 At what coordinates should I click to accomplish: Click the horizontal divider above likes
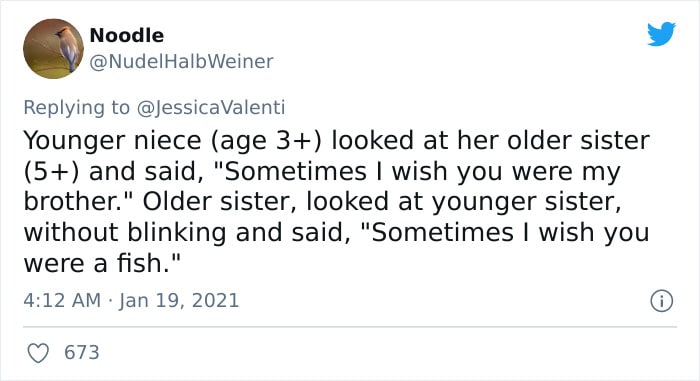(x=350, y=327)
